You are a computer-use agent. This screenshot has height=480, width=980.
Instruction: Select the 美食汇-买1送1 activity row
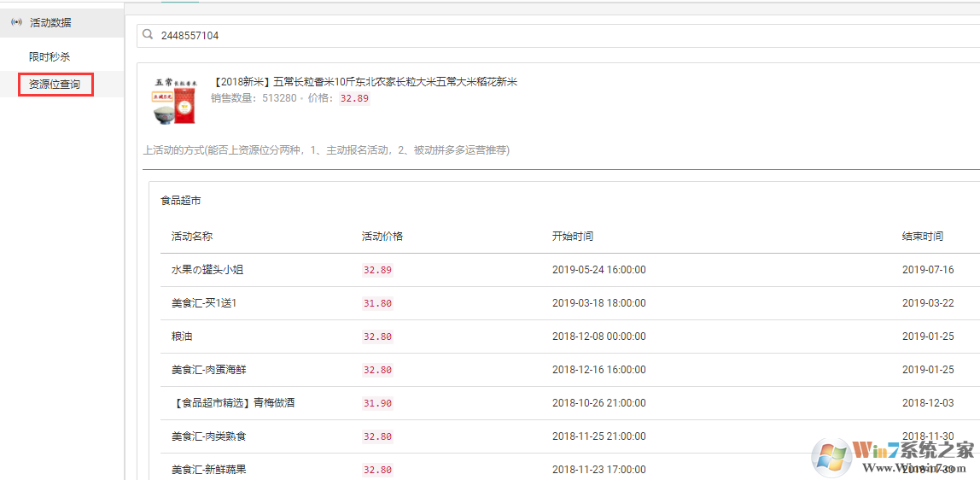[x=204, y=303]
